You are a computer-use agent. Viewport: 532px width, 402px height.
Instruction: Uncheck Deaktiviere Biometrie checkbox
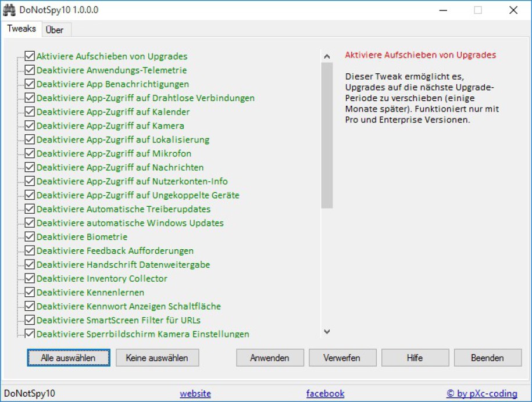pos(30,237)
